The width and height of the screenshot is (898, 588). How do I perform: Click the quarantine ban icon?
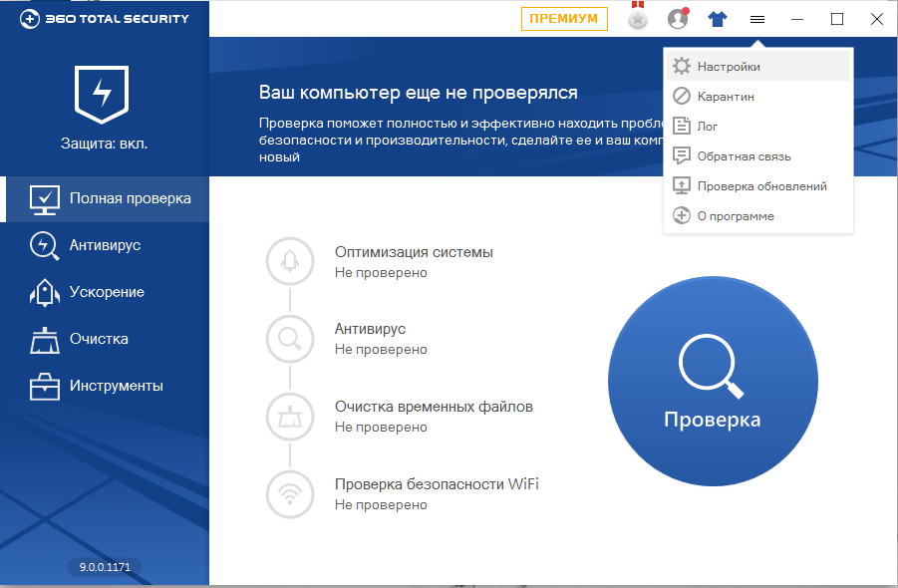pos(682,96)
